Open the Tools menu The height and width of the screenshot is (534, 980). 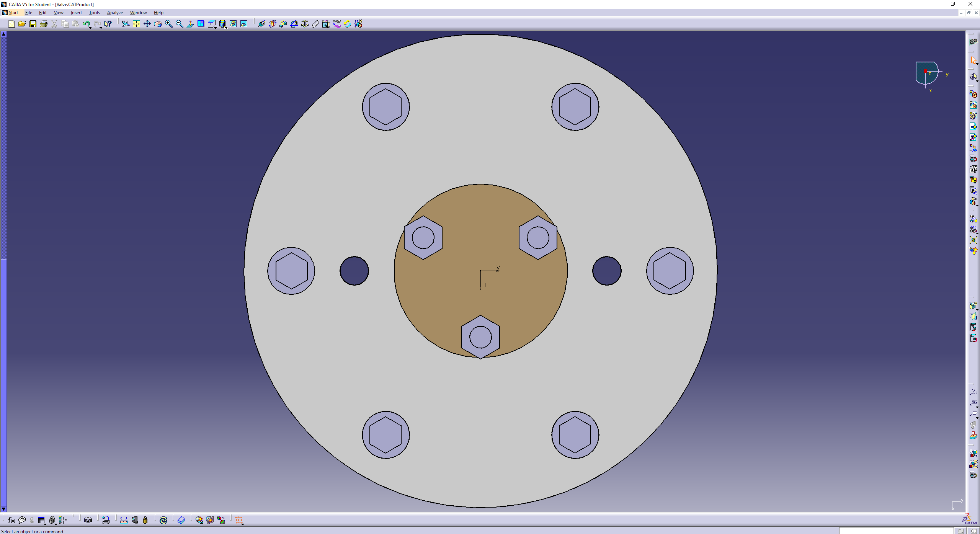click(x=94, y=13)
